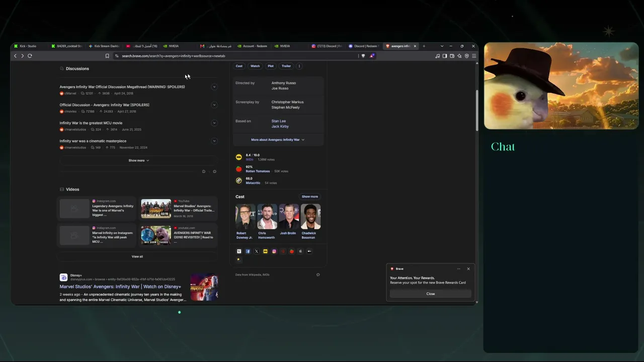The width and height of the screenshot is (644, 362).
Task: Play the YouTube Official Trailer video thumbnail
Action: click(156, 209)
